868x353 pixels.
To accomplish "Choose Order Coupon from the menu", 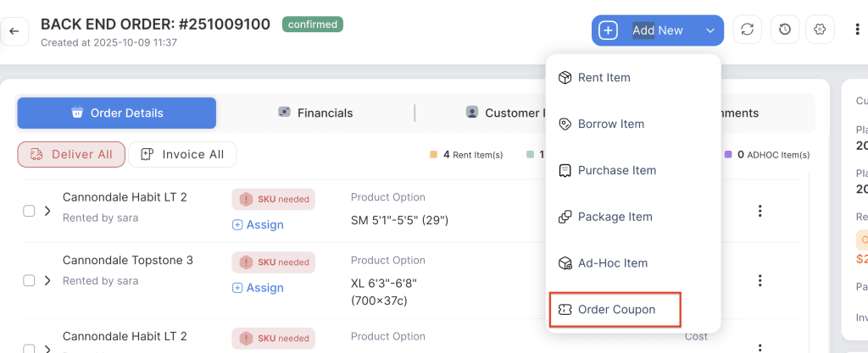I will [x=615, y=310].
